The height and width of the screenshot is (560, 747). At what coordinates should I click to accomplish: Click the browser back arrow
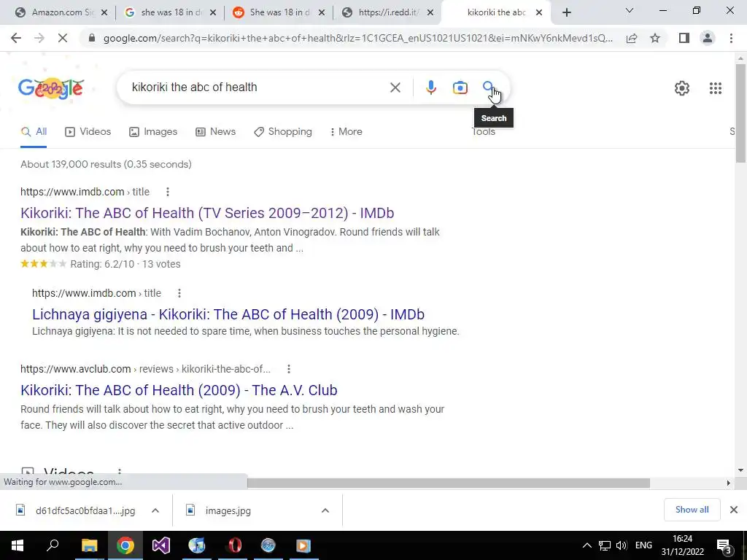pos(16,38)
